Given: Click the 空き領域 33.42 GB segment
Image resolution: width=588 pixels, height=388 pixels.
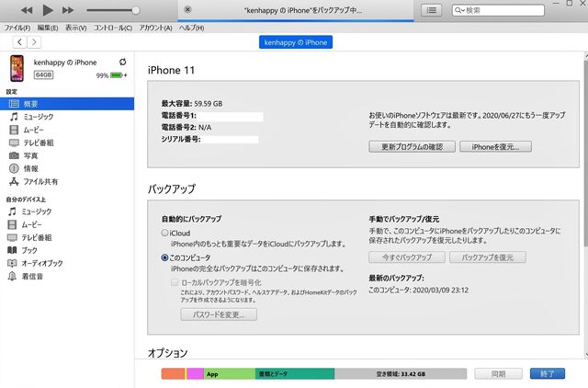Looking at the screenshot, I should point(401,373).
